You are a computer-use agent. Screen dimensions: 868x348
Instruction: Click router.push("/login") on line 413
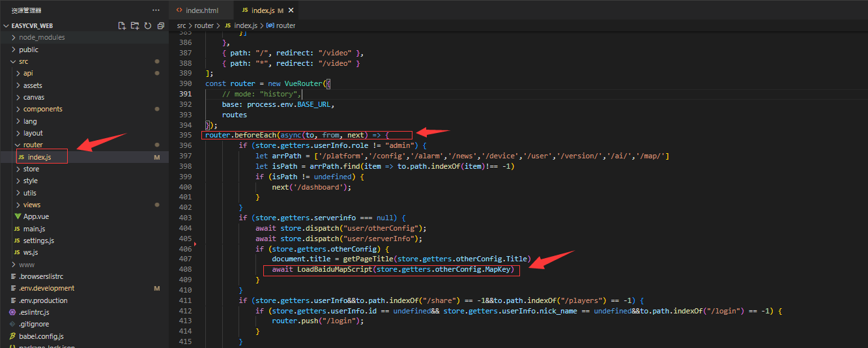click(317, 321)
